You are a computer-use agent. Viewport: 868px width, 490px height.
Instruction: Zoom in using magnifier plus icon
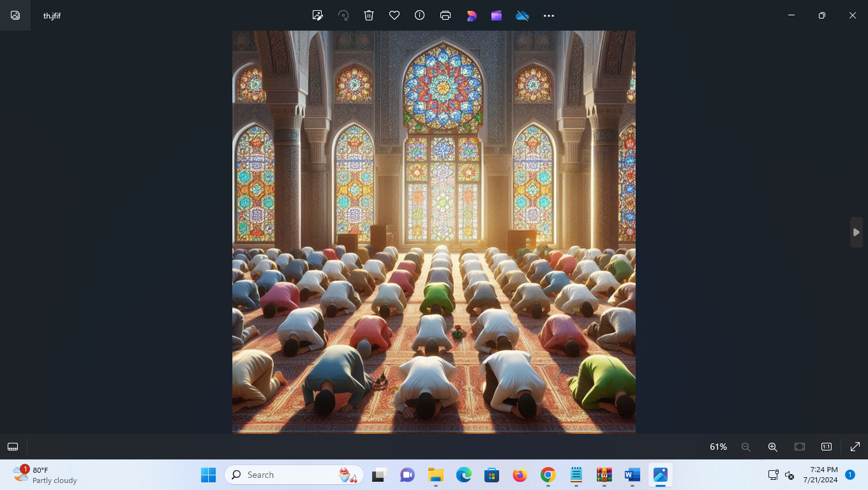click(x=772, y=447)
